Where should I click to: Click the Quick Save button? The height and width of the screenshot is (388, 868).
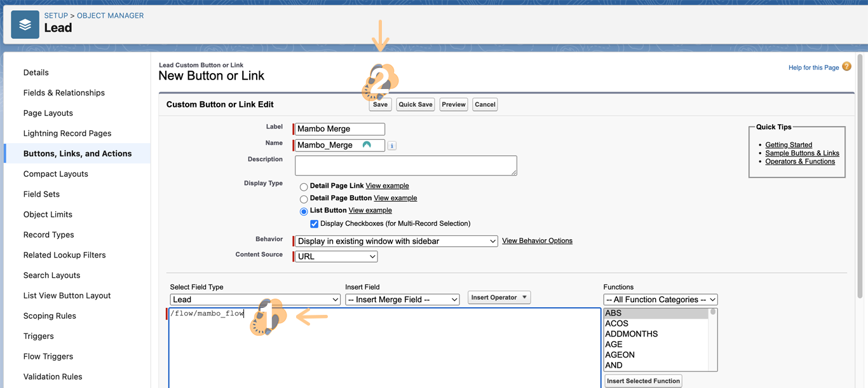point(416,104)
